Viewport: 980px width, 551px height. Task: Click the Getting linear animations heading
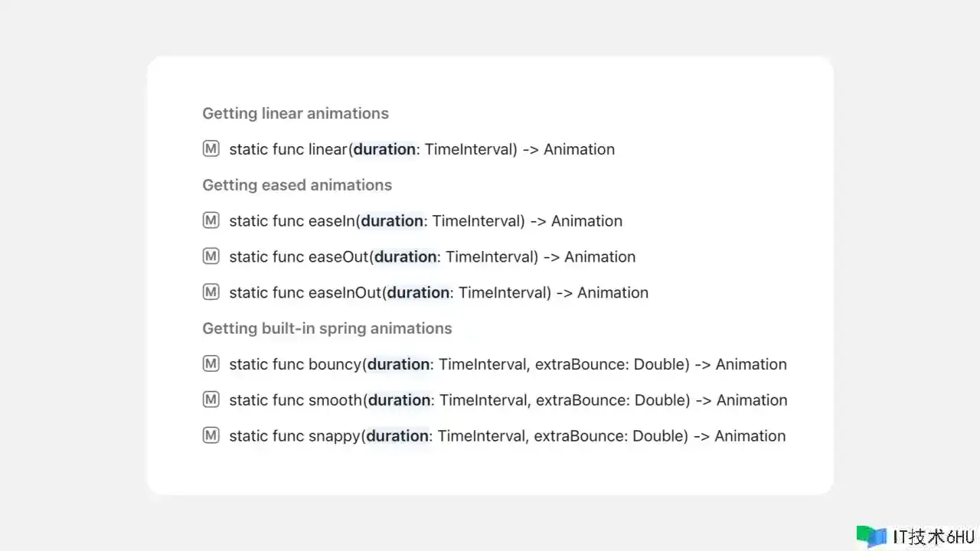click(x=296, y=113)
